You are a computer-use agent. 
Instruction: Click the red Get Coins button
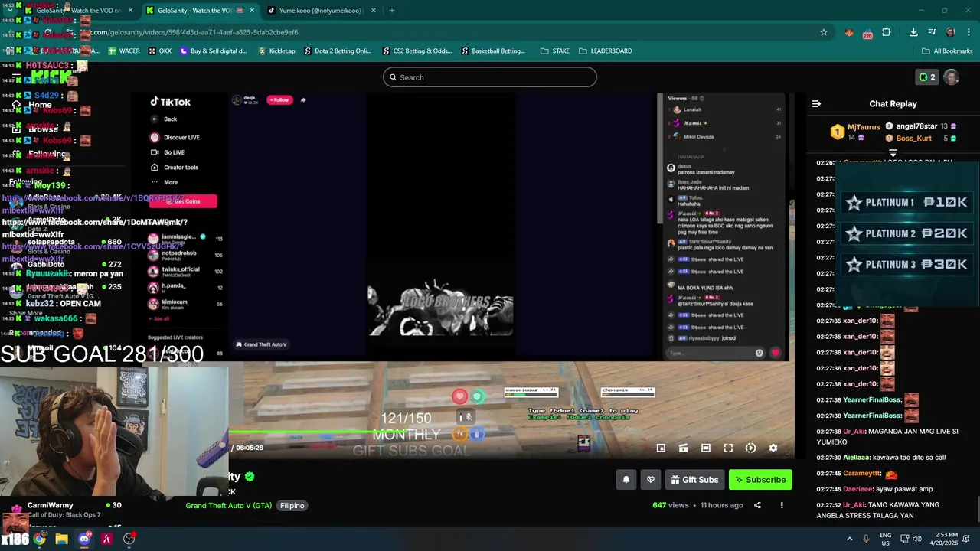click(x=183, y=201)
